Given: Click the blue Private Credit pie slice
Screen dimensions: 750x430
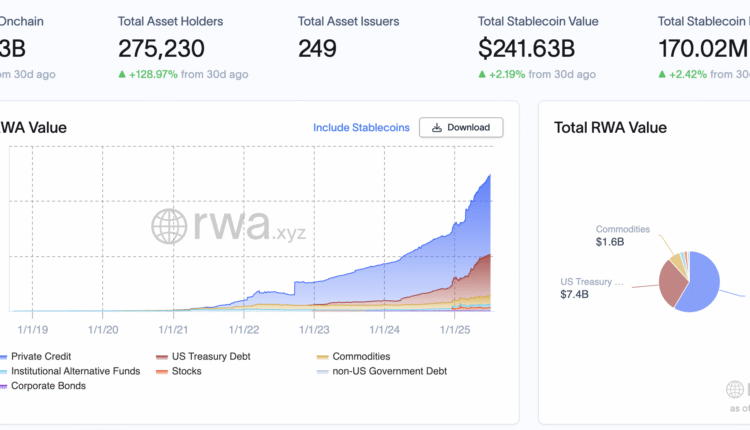Looking at the screenshot, I should 712,283.
